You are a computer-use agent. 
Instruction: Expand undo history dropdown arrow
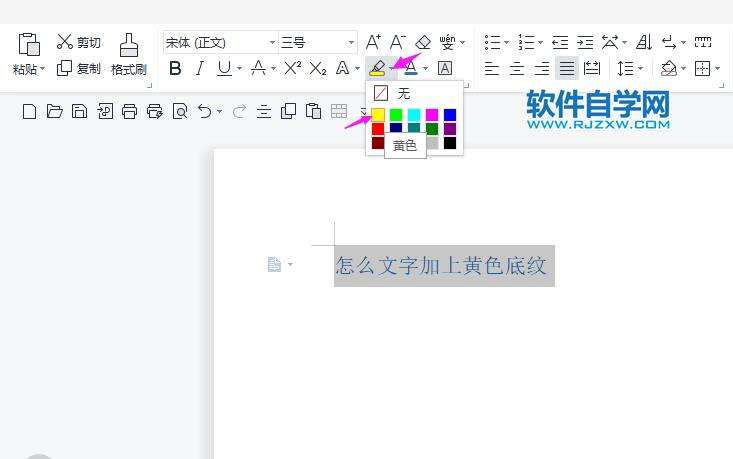click(x=219, y=111)
